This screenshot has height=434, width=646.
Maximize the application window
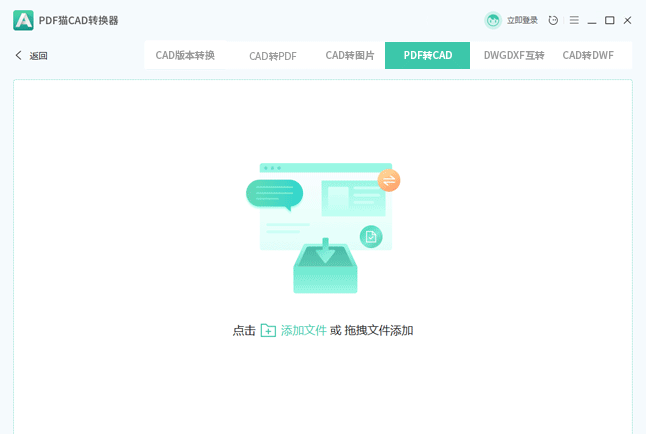click(609, 20)
